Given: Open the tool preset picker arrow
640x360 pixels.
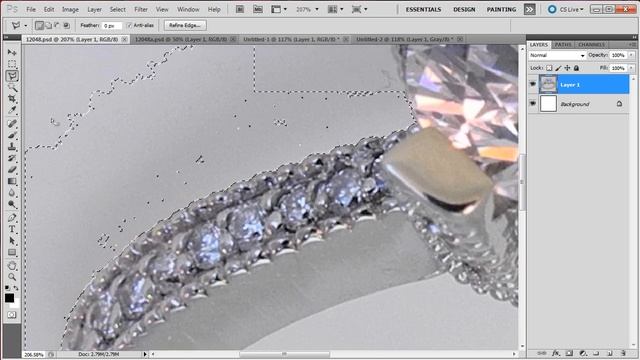Looking at the screenshot, I should pos(26,26).
